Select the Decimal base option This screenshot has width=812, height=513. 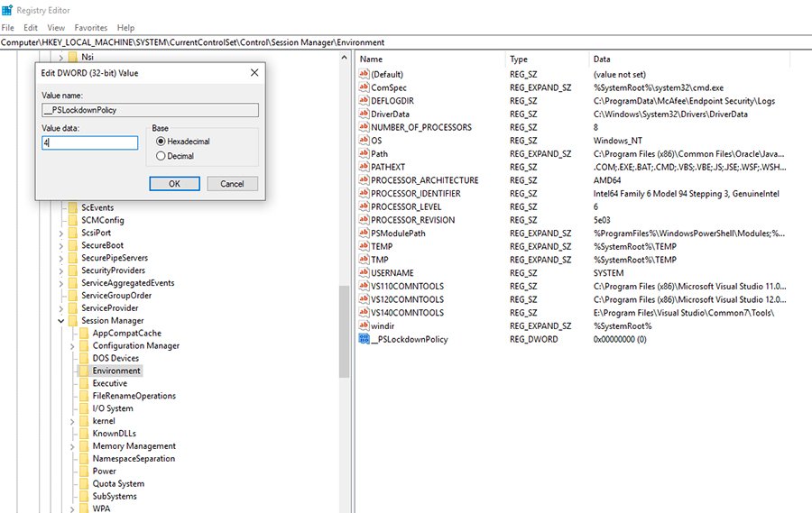161,156
